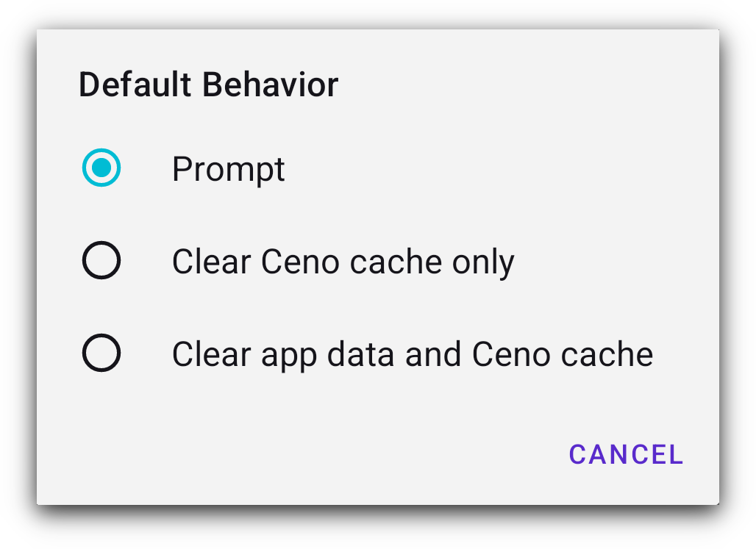The image size is (756, 549).
Task: Click the Clear Ceno cache only label text
Action: click(x=343, y=261)
